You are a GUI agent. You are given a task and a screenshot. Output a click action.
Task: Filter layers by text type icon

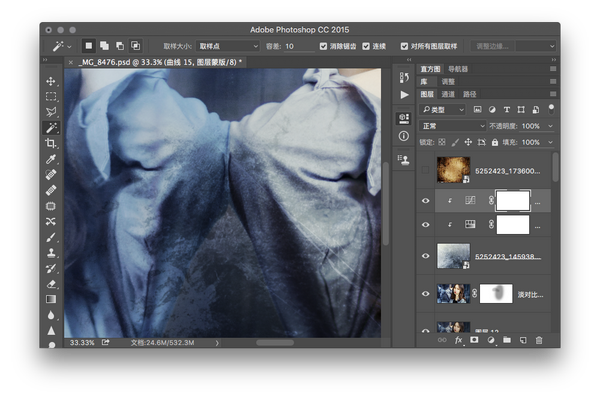507,110
